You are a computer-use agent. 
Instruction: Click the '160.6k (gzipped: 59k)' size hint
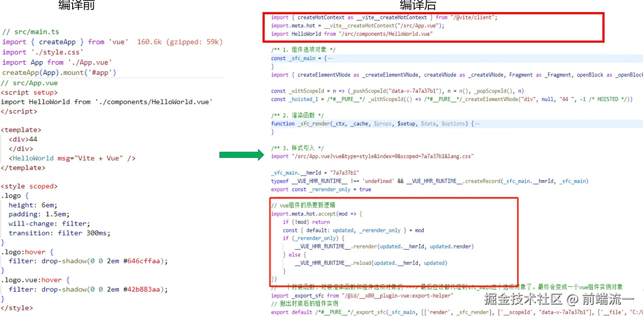[x=180, y=42]
